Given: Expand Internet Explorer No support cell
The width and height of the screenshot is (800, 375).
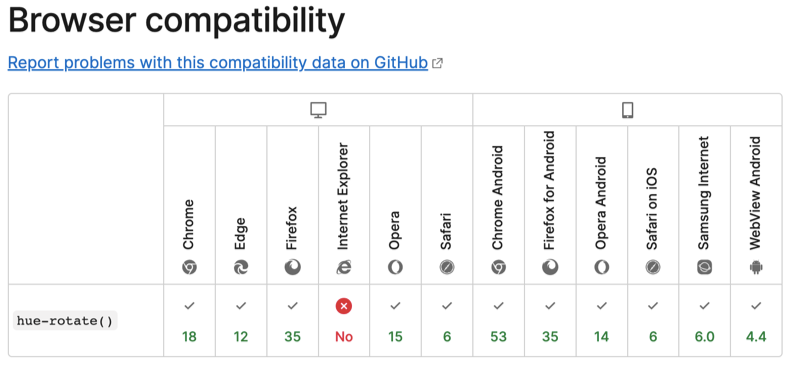Looking at the screenshot, I should [x=344, y=320].
